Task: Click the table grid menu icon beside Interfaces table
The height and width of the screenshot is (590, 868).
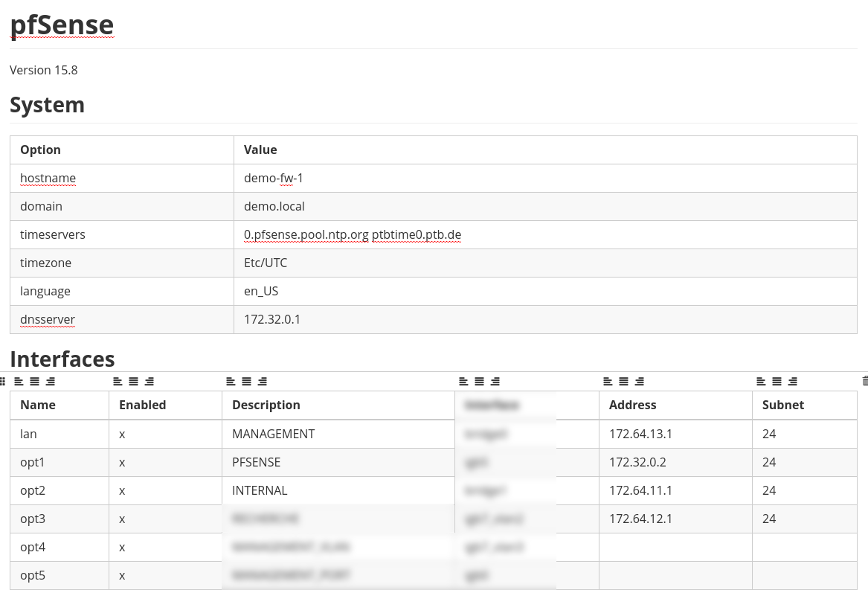Action: coord(3,381)
